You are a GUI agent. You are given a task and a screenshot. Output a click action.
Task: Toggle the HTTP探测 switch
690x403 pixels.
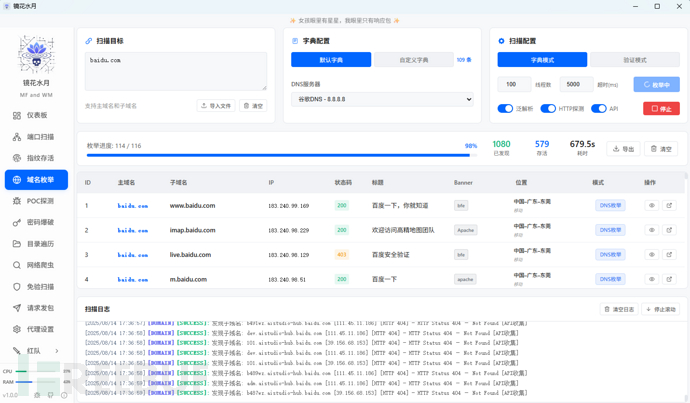(x=548, y=108)
